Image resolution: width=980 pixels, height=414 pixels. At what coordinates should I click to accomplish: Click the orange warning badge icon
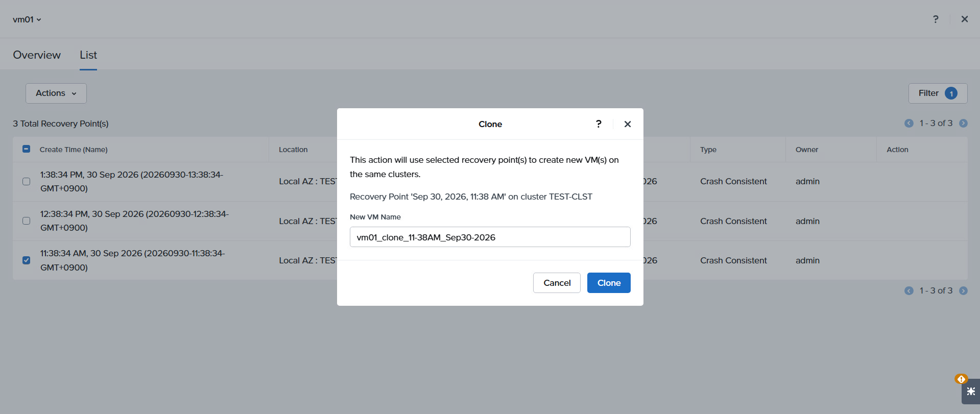961,379
